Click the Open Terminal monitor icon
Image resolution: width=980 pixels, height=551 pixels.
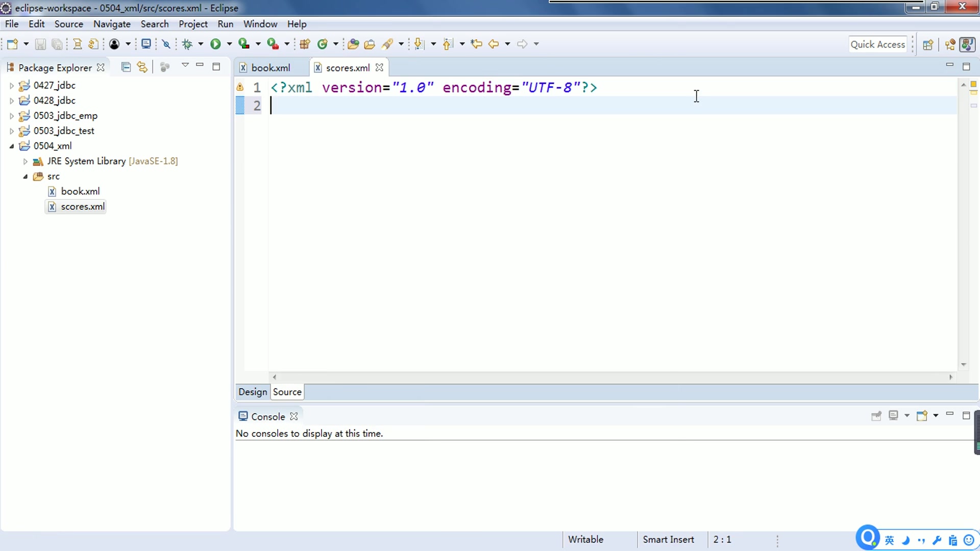coord(146,44)
